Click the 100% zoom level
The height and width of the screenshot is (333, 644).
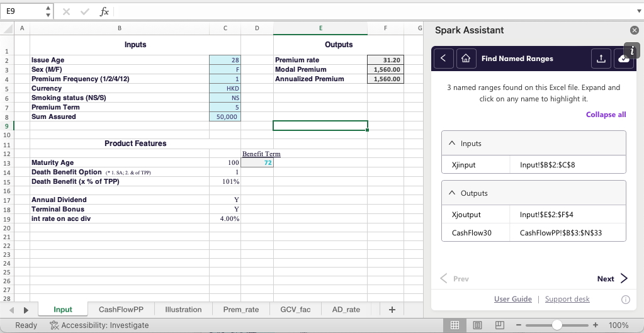(x=618, y=325)
